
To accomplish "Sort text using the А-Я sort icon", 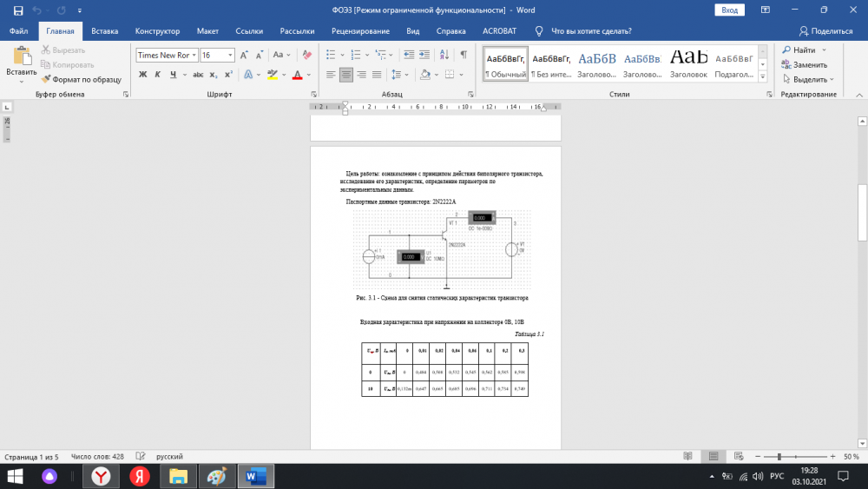I will click(x=443, y=55).
